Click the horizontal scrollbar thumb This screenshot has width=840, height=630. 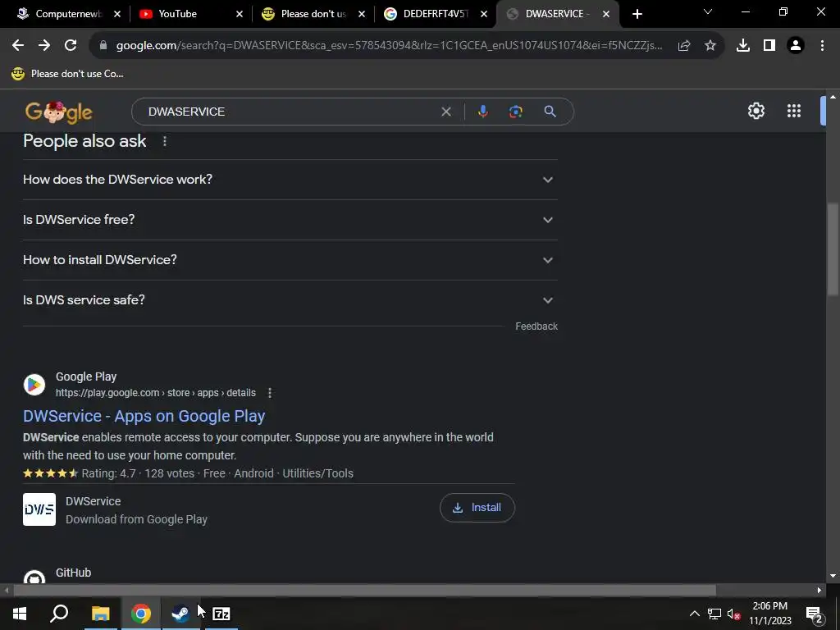(x=364, y=591)
